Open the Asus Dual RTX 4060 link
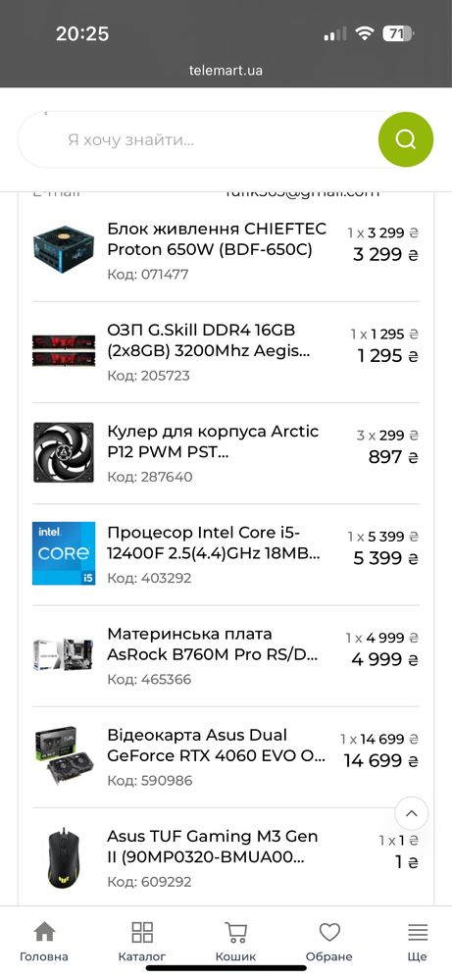The width and height of the screenshot is (452, 980). pyautogui.click(x=216, y=745)
